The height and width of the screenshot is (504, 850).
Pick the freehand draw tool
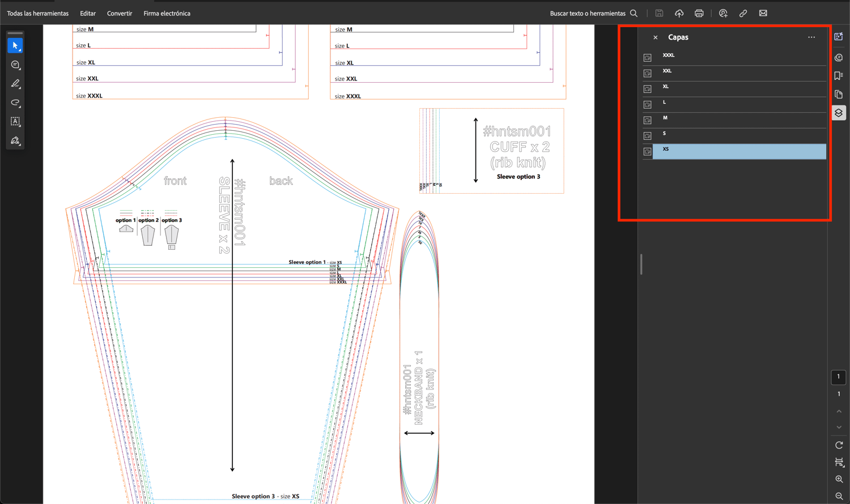pyautogui.click(x=15, y=102)
